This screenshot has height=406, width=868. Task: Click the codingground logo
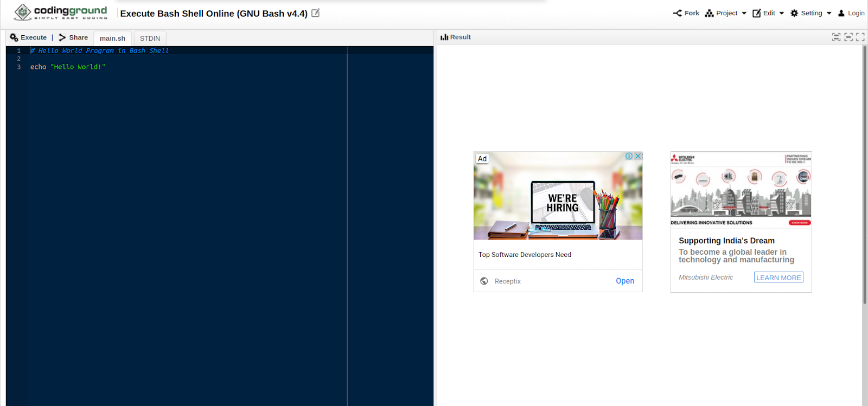[61, 12]
